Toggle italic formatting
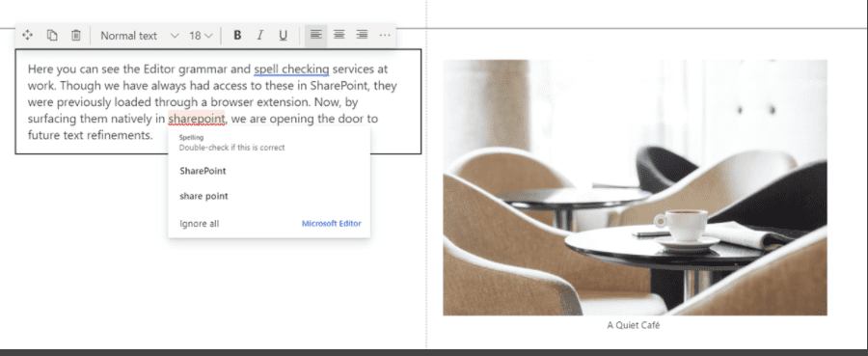Screen dimensions: 868x356 [x=259, y=36]
